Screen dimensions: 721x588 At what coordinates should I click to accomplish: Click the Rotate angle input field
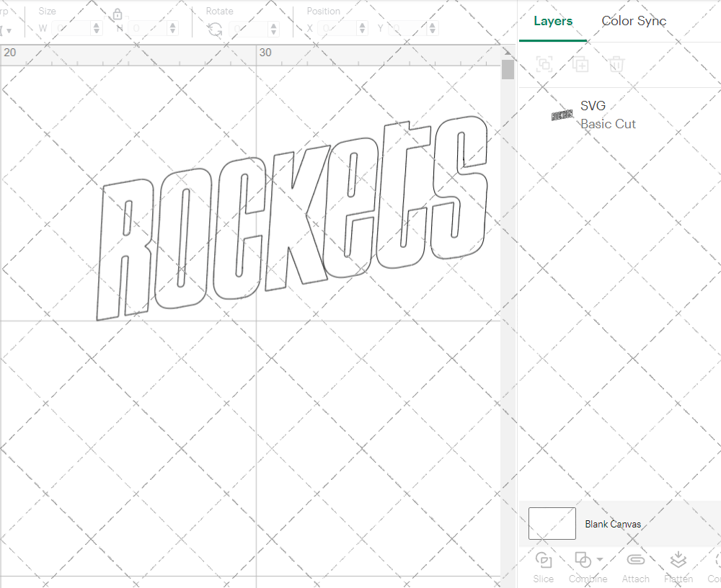click(x=249, y=29)
